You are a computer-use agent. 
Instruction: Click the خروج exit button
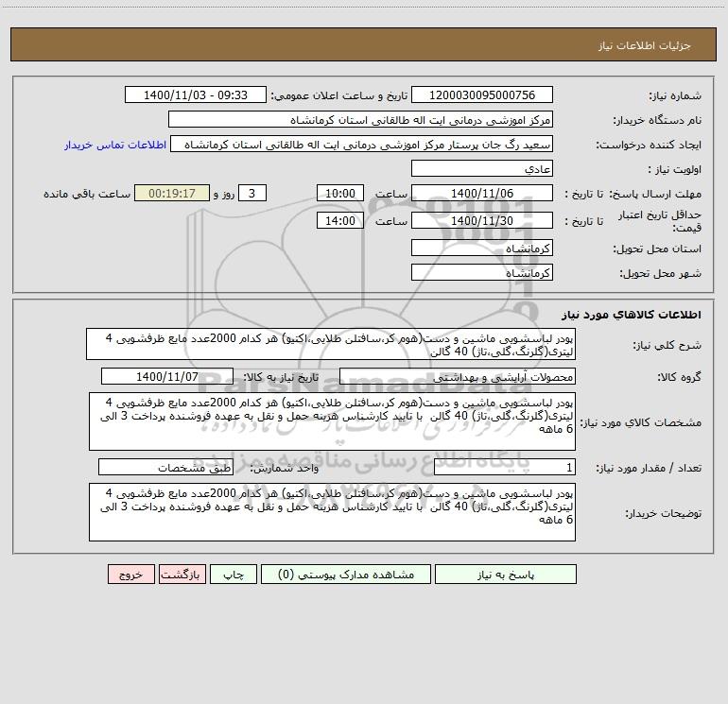130,574
